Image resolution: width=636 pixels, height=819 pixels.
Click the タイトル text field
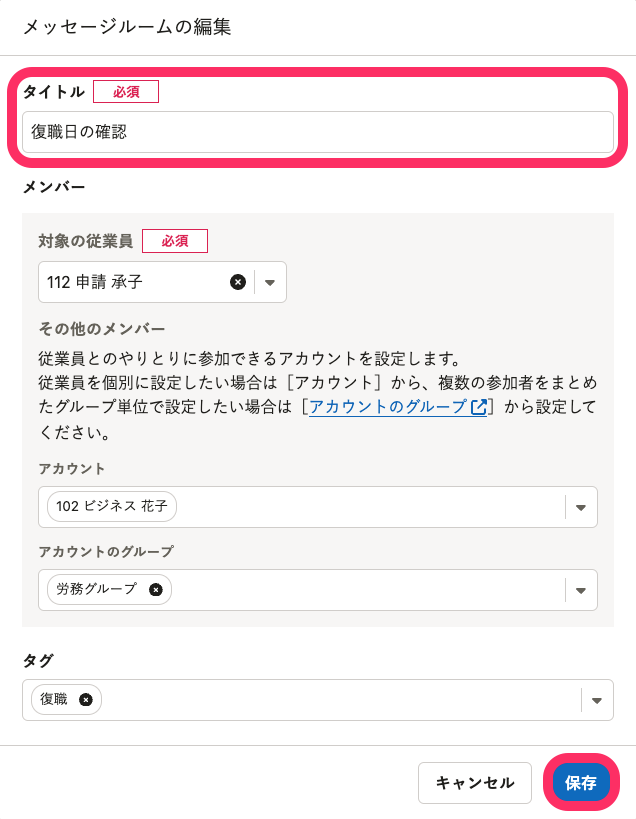point(317,132)
